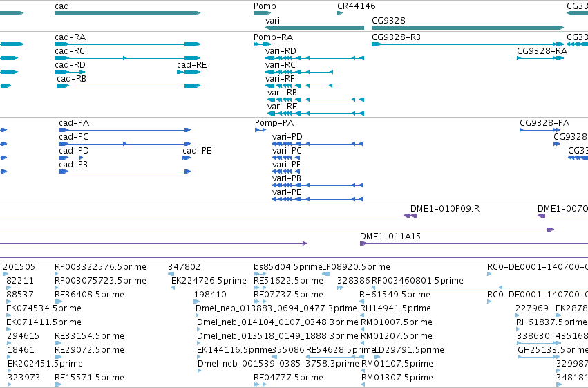Click the Pomp gene label
This screenshot has width=588, height=388.
(x=265, y=6)
